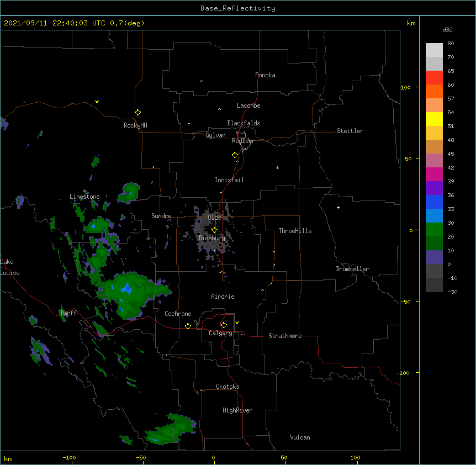
Task: Click the light gray 70–80 dBZ legend band
Action: (x=434, y=50)
